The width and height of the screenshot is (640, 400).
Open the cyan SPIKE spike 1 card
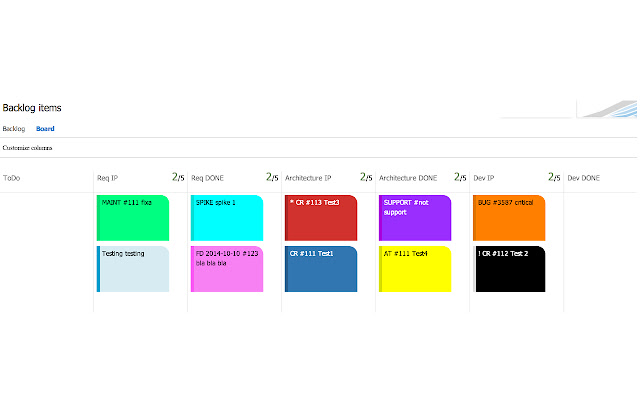point(227,218)
